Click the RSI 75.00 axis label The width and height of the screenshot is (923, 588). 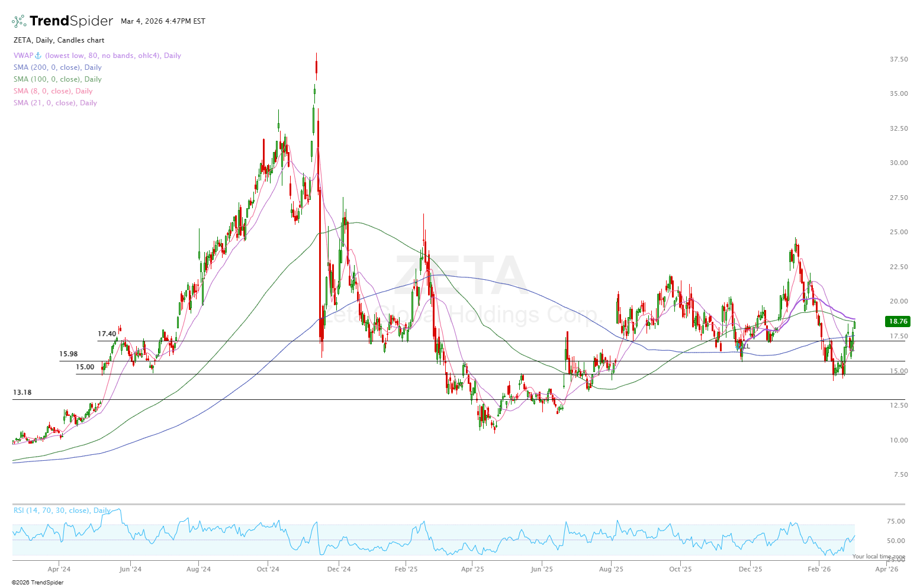pyautogui.click(x=897, y=522)
